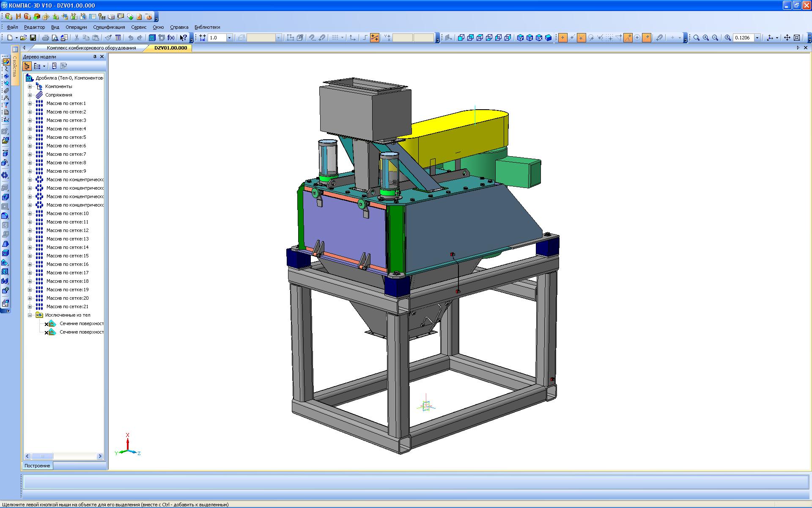Click the pan view cross-arrows icon

787,38
